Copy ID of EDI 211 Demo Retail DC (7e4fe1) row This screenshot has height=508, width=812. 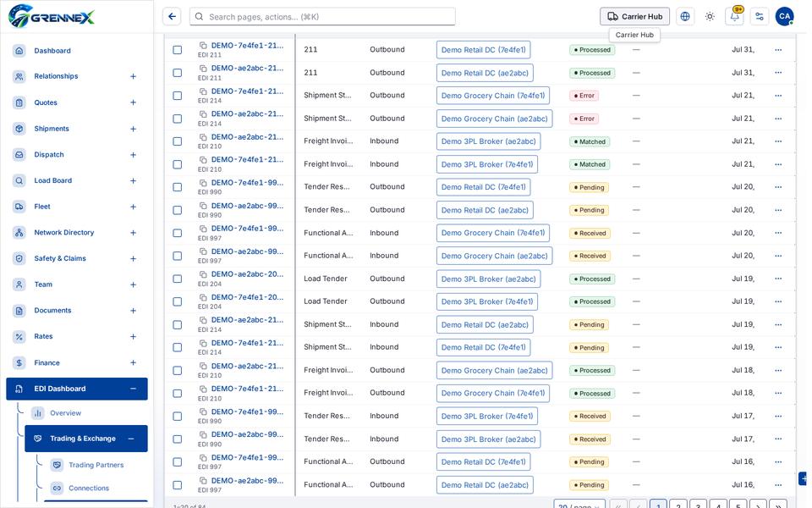click(203, 45)
